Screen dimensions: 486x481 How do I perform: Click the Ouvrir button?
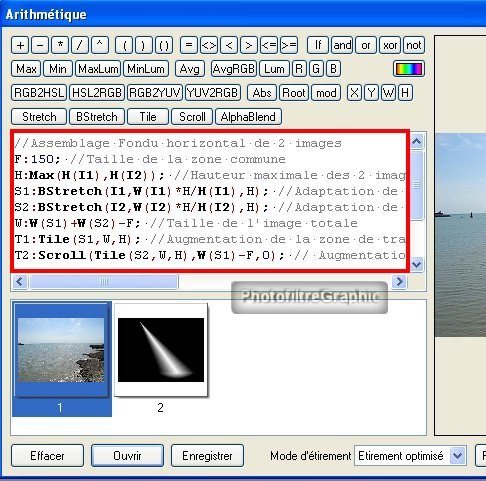tap(127, 456)
